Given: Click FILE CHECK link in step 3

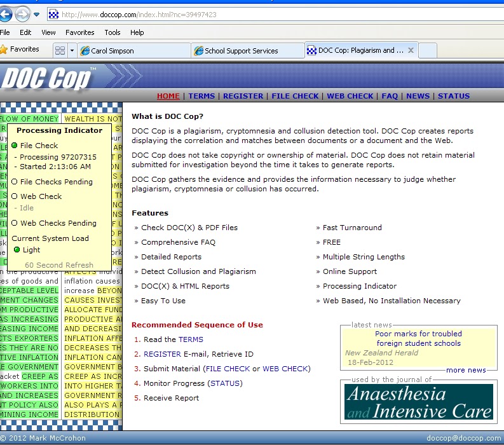Looking at the screenshot, I should click(228, 369).
